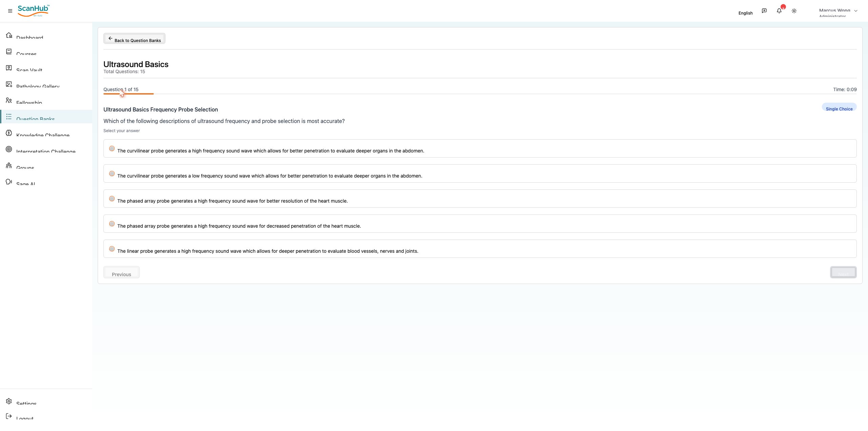Open Scan Vault section

[46, 68]
